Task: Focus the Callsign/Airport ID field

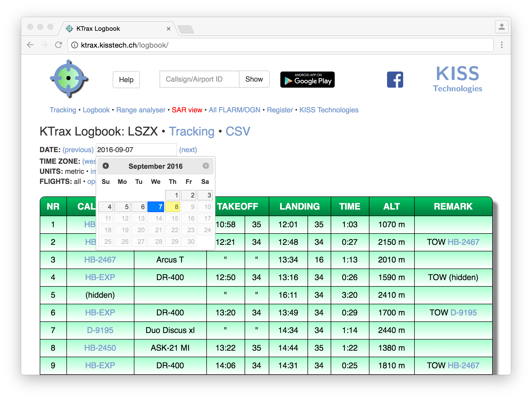Action: click(x=199, y=79)
